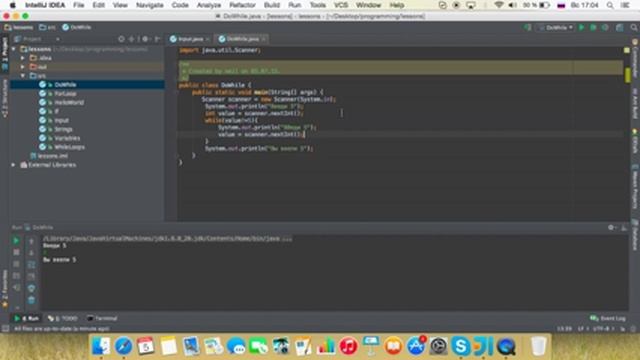The image size is (640, 360).
Task: Click the print icon in Run console toolbar
Action: point(31,288)
